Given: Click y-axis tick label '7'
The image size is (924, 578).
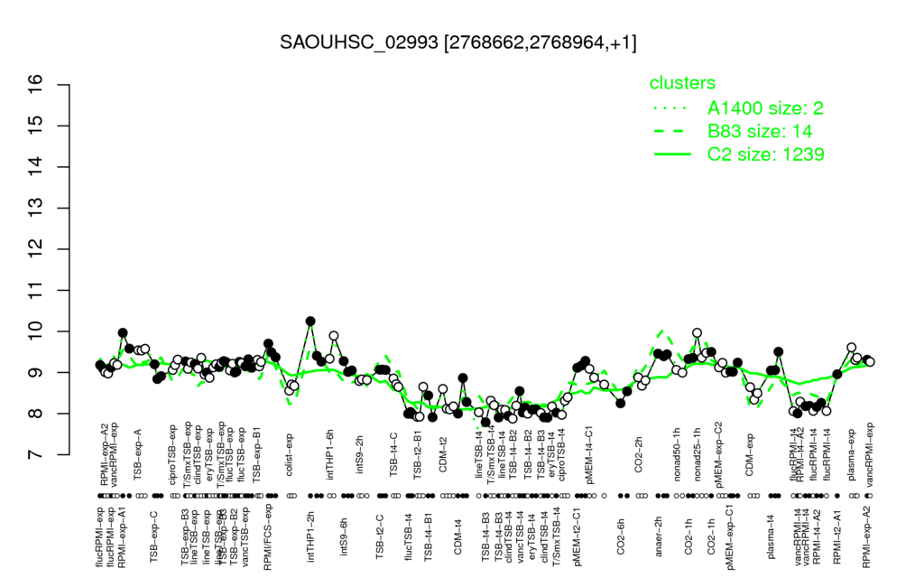Looking at the screenshot, I should click(36, 455).
